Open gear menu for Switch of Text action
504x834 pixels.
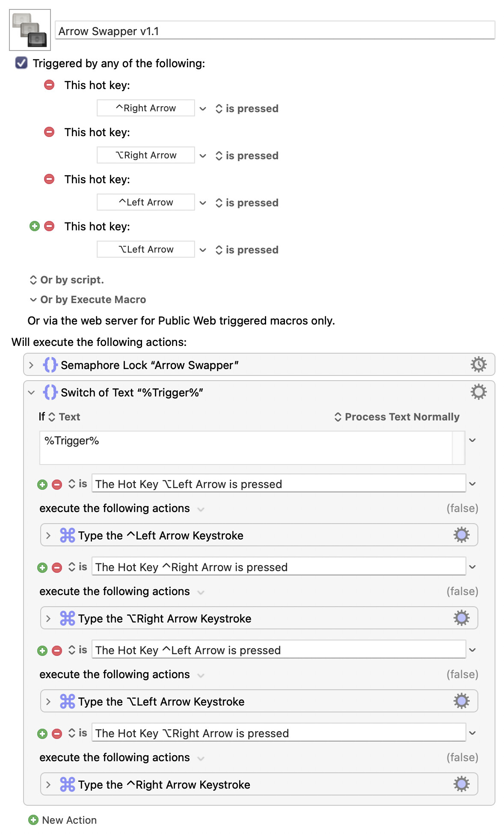coord(478,392)
